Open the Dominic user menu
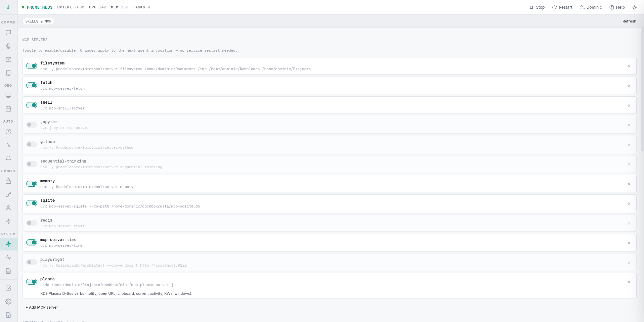The width and height of the screenshot is (644, 322). (591, 7)
